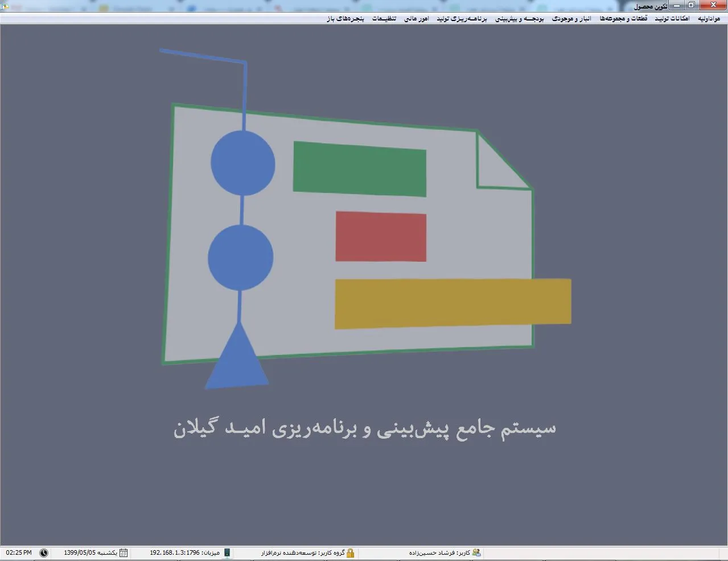Open the تنظیمات menu
This screenshot has width=728, height=561.
click(384, 19)
